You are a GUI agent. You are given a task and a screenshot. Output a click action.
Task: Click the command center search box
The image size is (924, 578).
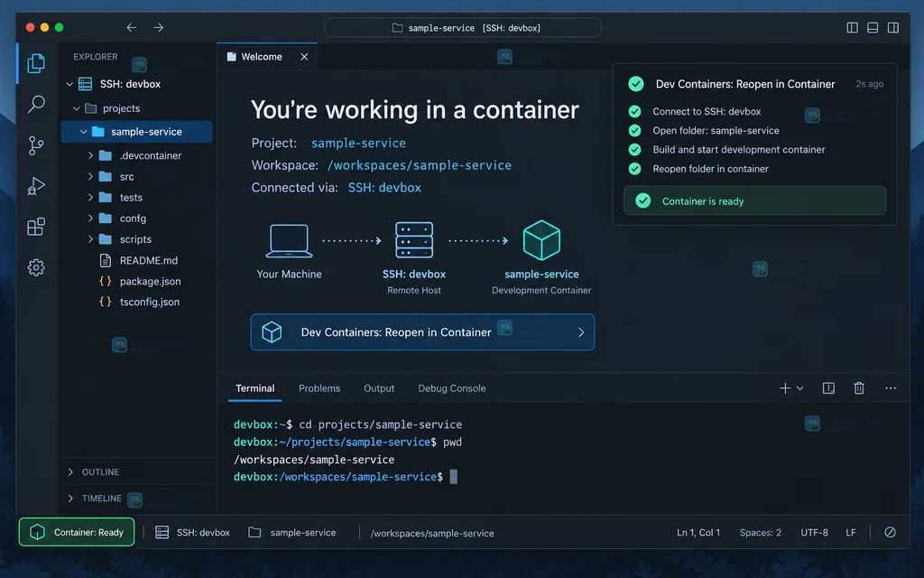point(463,28)
